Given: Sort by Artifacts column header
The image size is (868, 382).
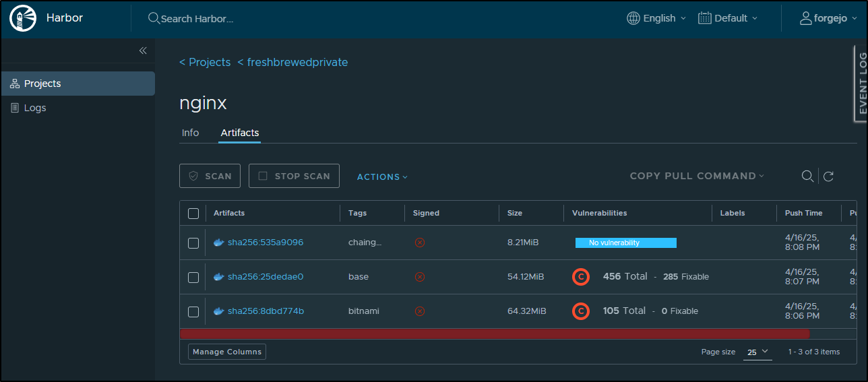Looking at the screenshot, I should coord(229,213).
